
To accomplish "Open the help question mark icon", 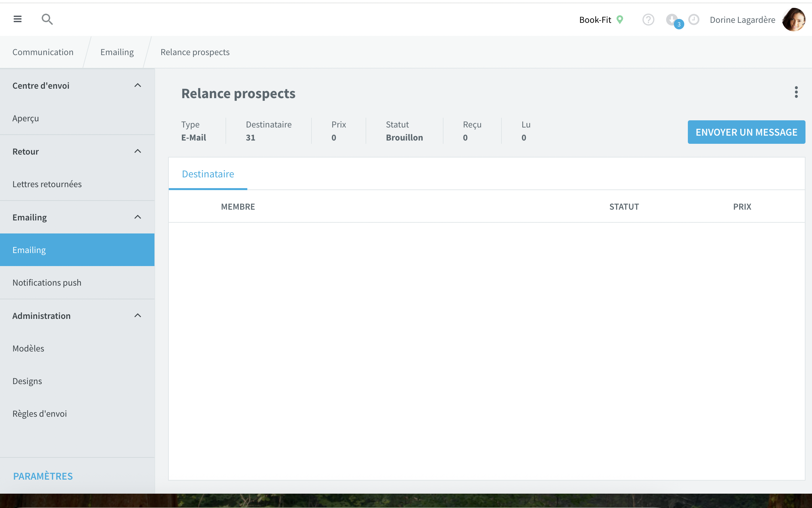I will tap(648, 20).
